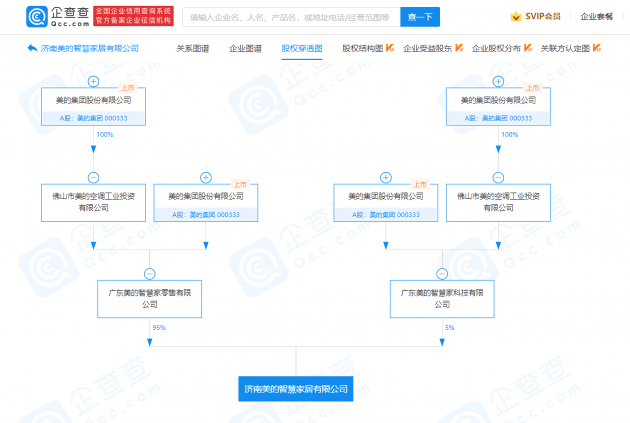Click the company search input field
630x423 pixels.
pyautogui.click(x=291, y=17)
